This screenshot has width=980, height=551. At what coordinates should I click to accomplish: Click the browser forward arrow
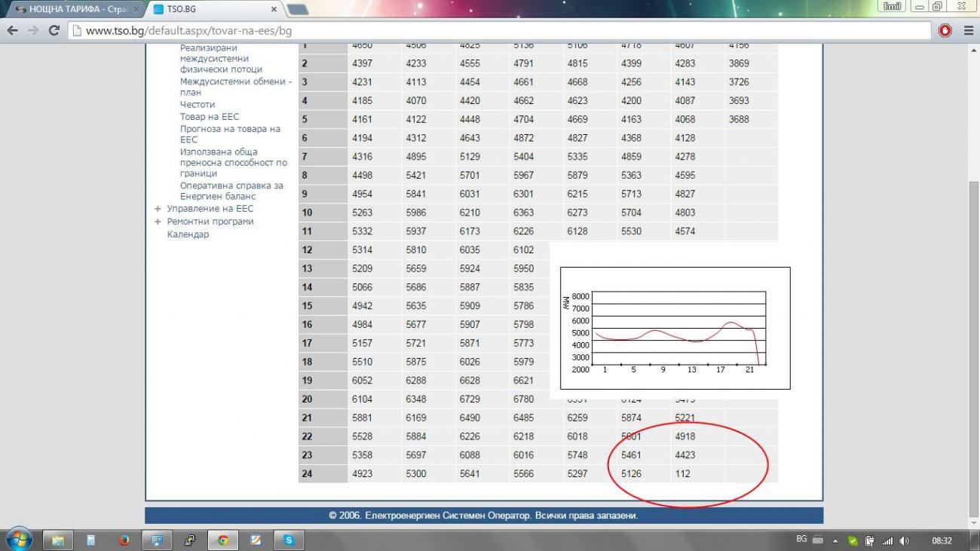[x=32, y=30]
